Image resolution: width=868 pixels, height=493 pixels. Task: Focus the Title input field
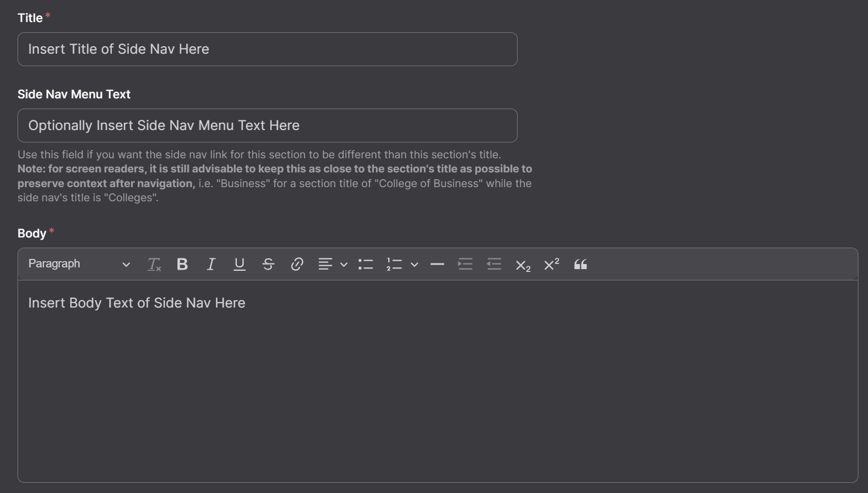coord(267,49)
